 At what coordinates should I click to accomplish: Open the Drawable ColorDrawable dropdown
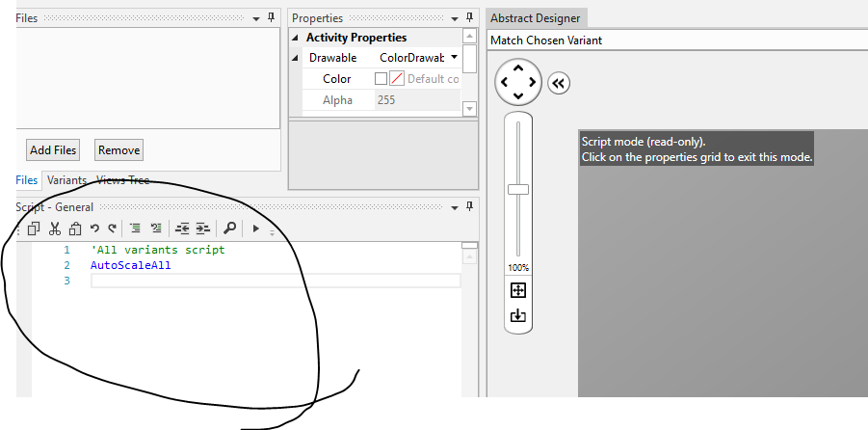point(453,58)
